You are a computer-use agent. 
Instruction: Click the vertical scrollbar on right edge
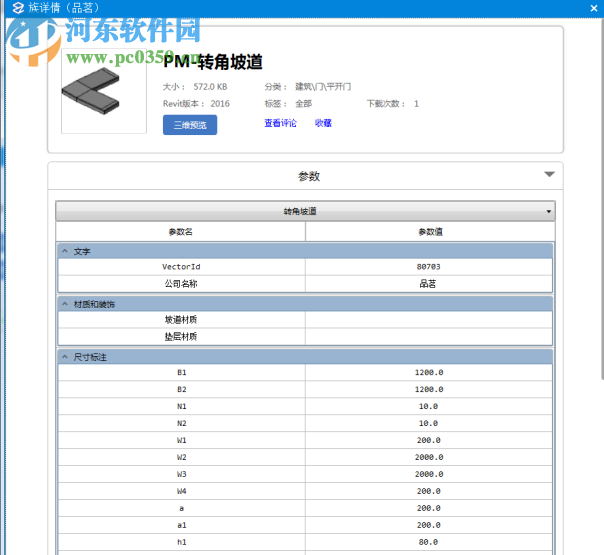[602, 200]
